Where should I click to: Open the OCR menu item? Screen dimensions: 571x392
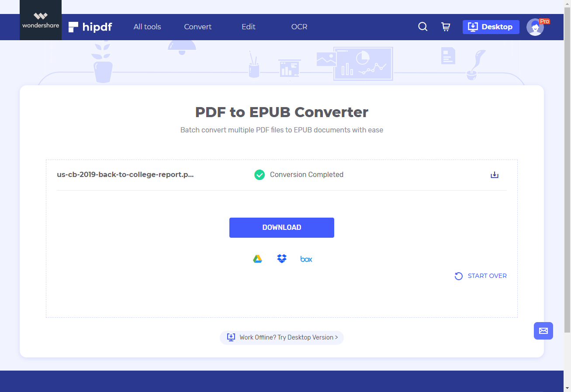pyautogui.click(x=299, y=27)
